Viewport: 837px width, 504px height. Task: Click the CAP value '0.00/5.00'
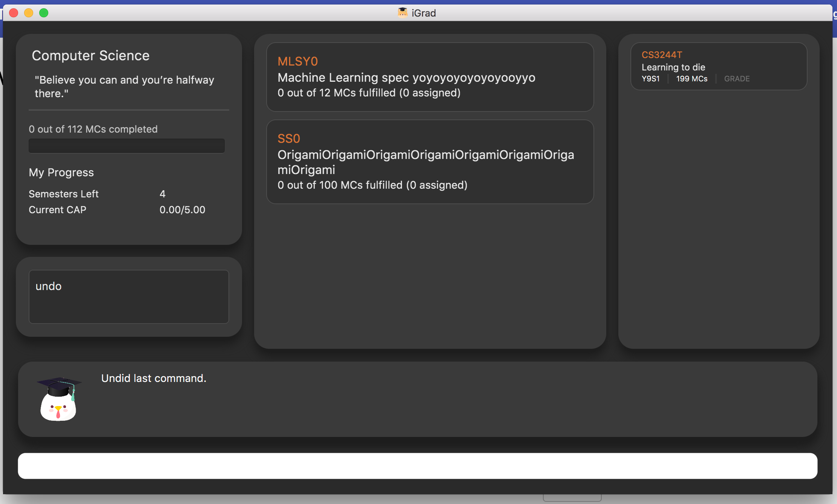point(182,210)
